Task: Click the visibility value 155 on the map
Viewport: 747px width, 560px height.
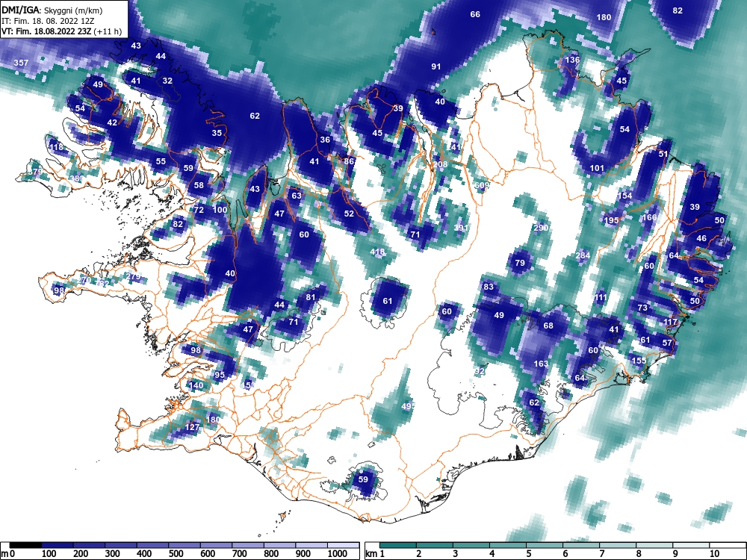Action: [x=639, y=361]
